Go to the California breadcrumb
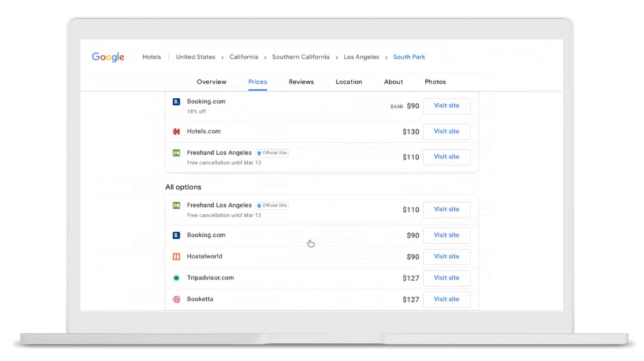Screen dimensions: 644x361 point(244,57)
